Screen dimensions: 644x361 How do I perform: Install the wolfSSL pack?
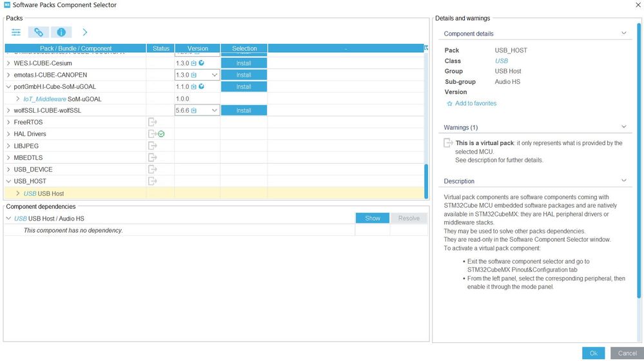(244, 110)
